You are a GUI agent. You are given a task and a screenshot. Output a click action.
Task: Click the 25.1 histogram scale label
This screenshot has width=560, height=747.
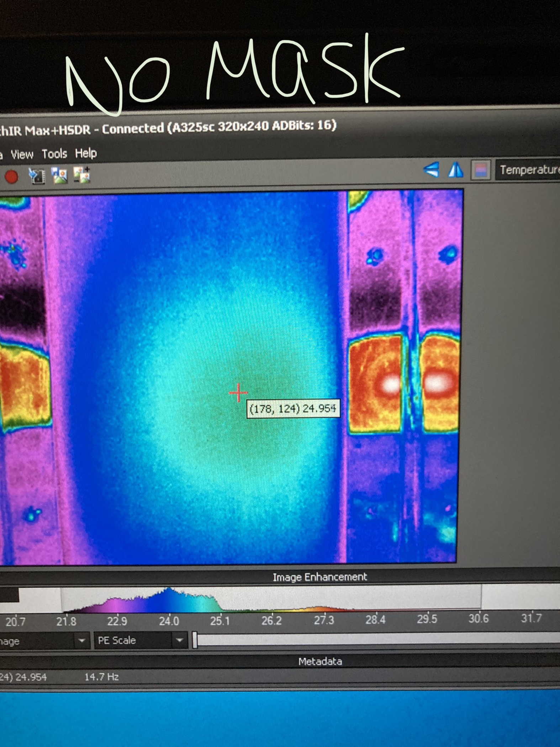tap(220, 621)
